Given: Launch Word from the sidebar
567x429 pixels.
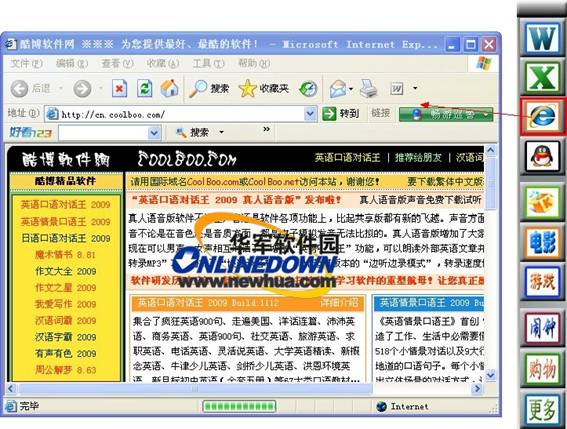Looking at the screenshot, I should coord(542,37).
